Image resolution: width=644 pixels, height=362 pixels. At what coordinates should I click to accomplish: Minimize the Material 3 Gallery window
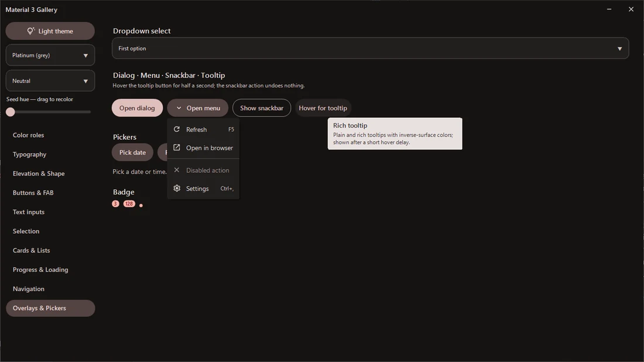[609, 9]
